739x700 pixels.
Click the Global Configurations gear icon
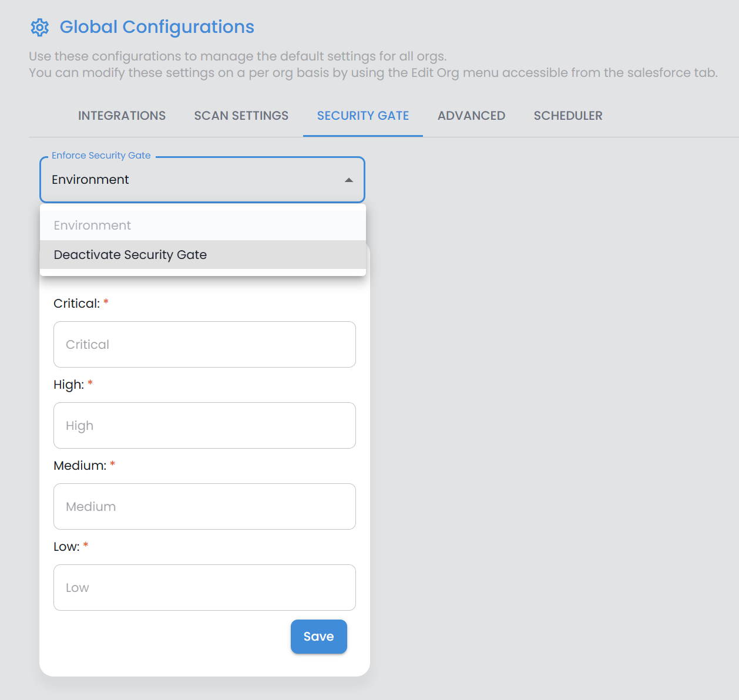coord(40,27)
